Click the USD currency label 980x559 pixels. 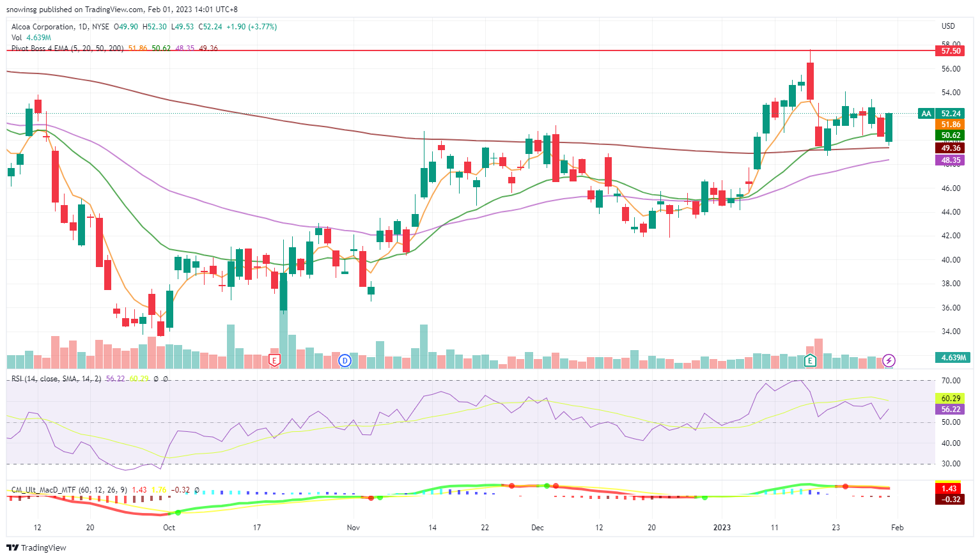[x=948, y=26]
